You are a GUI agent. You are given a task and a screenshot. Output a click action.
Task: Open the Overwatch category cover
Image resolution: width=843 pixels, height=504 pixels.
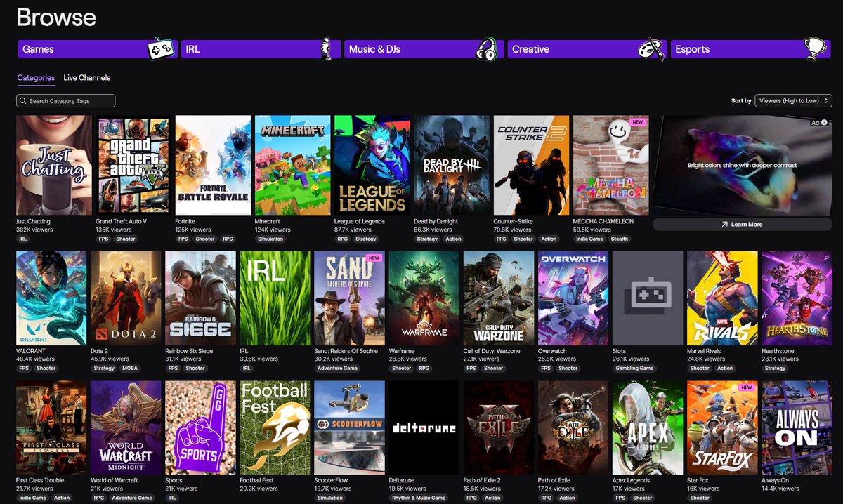click(573, 298)
